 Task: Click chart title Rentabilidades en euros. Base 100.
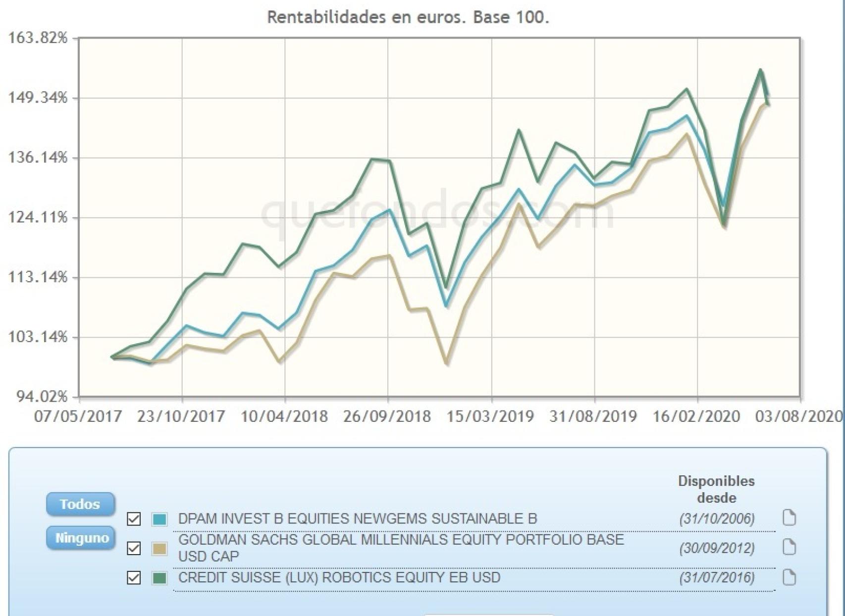point(408,17)
